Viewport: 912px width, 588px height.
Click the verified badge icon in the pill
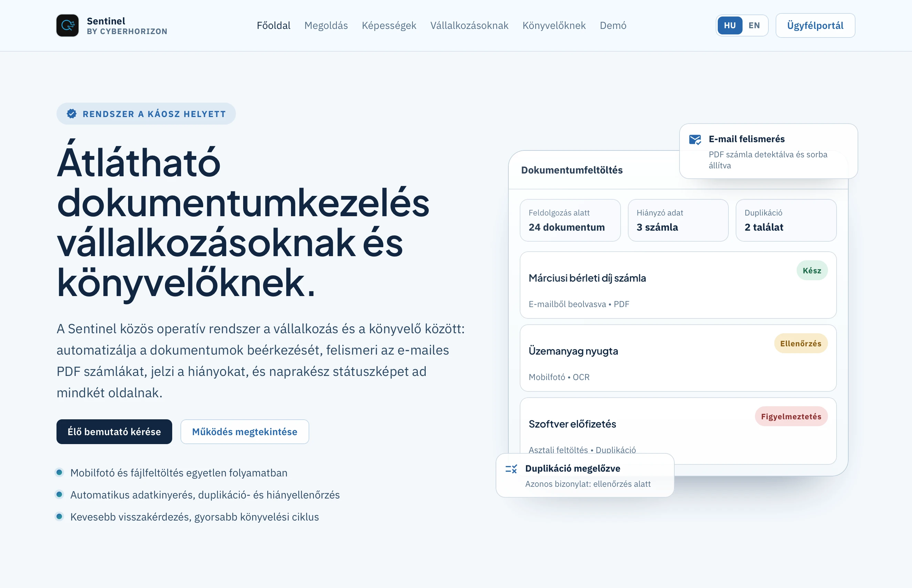71,114
